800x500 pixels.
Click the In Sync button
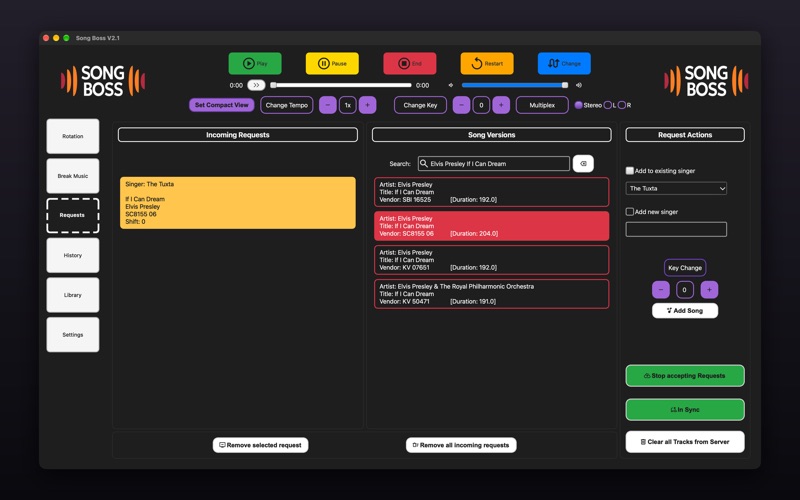(685, 410)
